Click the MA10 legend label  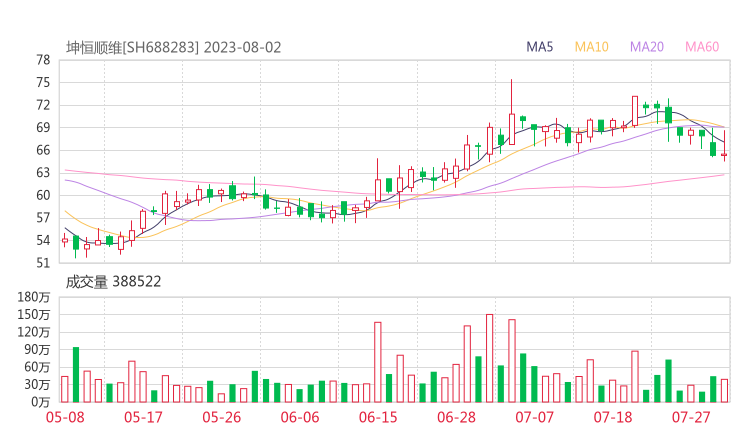tap(591, 47)
